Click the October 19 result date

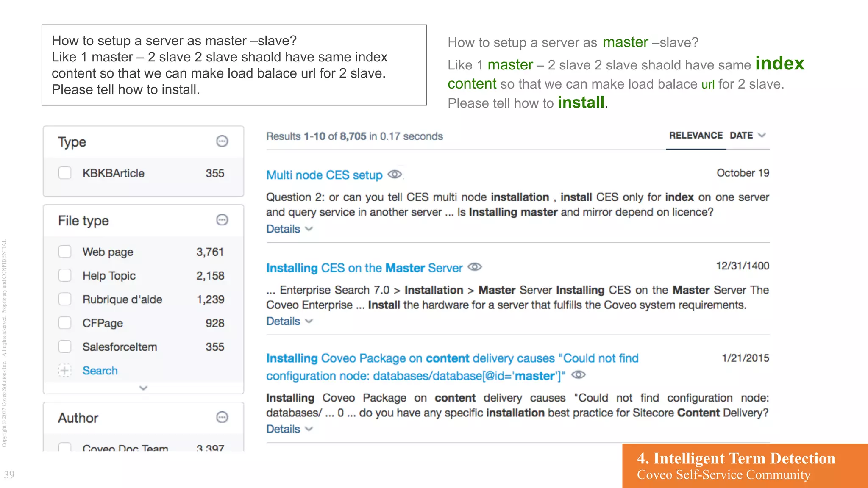743,173
